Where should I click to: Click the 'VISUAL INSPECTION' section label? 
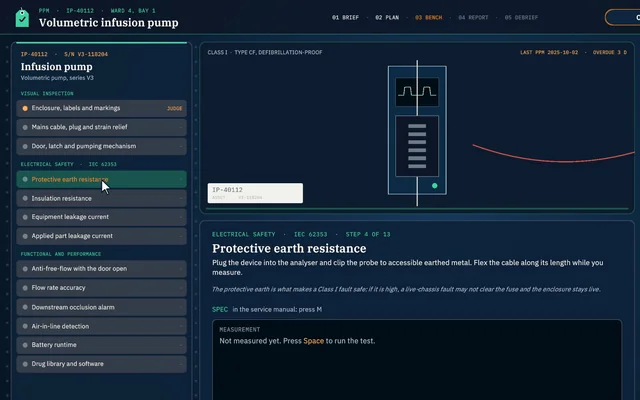pos(47,93)
